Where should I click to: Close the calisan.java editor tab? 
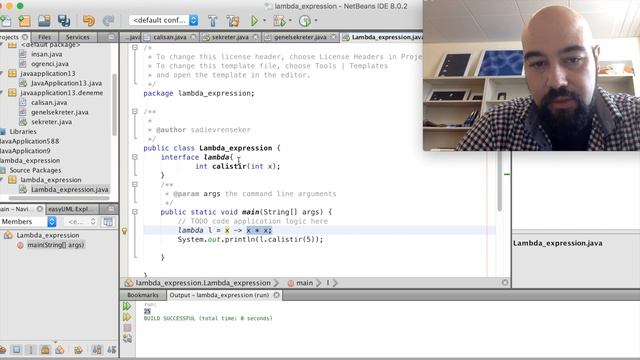pyautogui.click(x=193, y=37)
